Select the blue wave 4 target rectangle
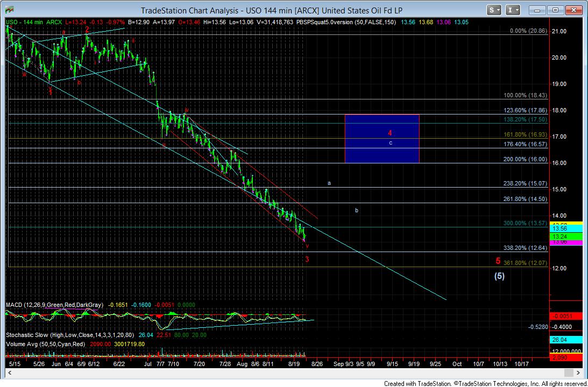Viewport: 588px width, 387px height. pos(382,138)
